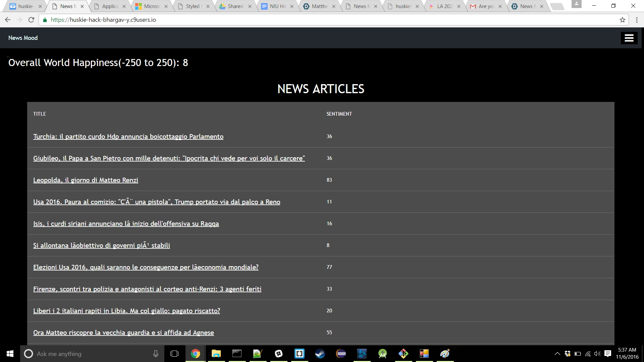Click the News Mood site title
Screen dimensions: 644x362
pos(23,38)
